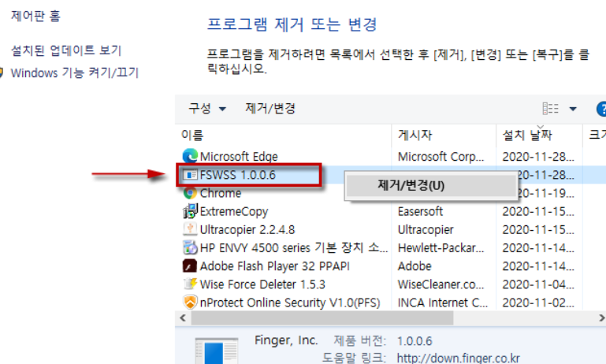The width and height of the screenshot is (606, 364).
Task: Open Windows 기능 켜기/끄기 link
Action: point(75,72)
